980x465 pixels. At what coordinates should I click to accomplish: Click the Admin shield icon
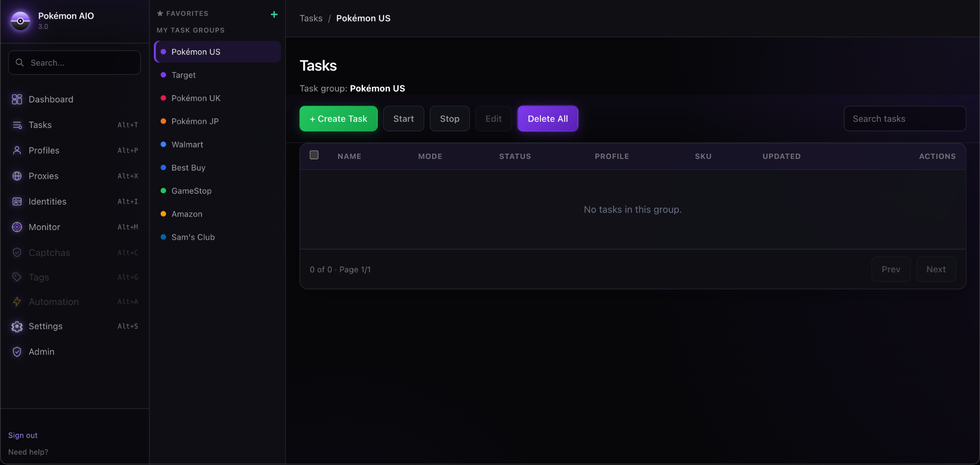(x=17, y=352)
